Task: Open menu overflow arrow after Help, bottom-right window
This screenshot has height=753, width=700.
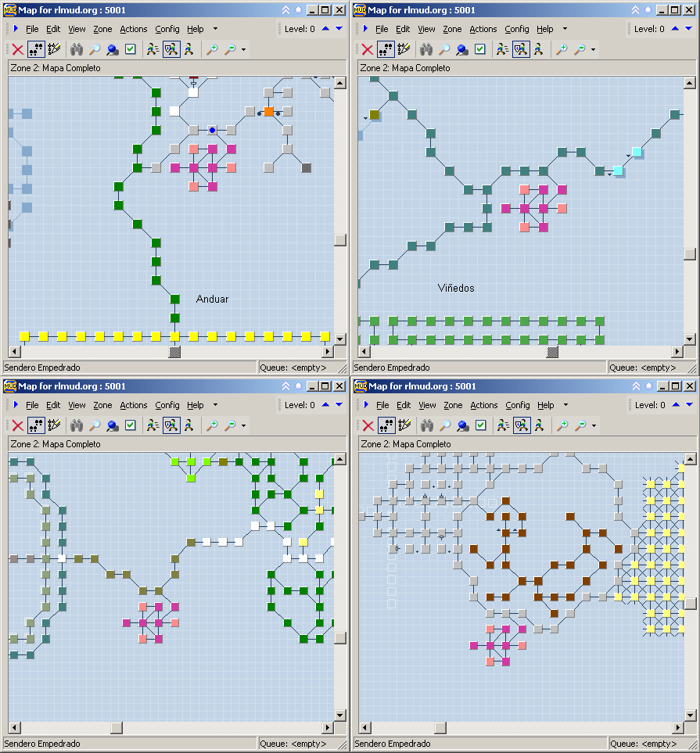Action: point(566,405)
